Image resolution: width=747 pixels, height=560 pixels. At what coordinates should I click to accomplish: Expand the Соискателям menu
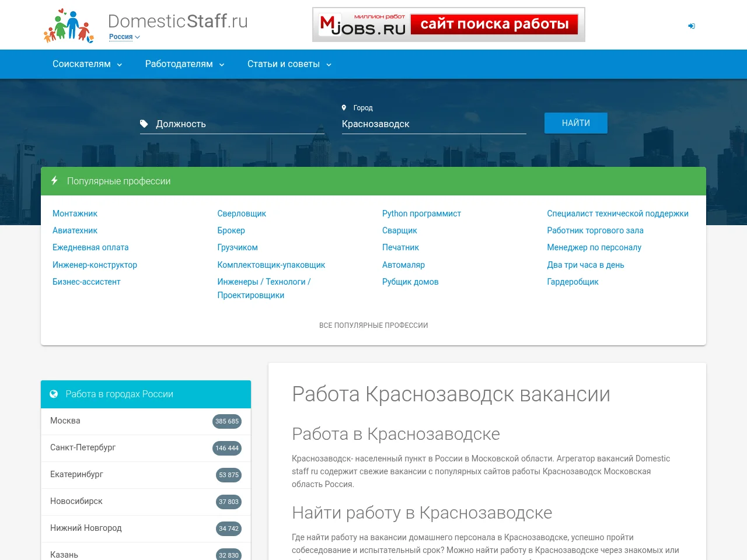click(88, 64)
